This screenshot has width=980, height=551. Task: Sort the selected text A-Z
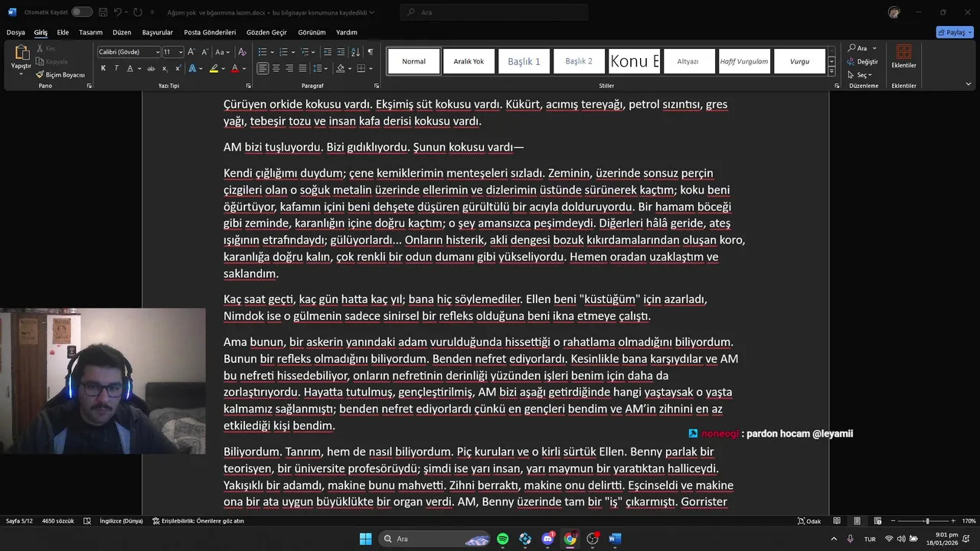click(x=355, y=52)
